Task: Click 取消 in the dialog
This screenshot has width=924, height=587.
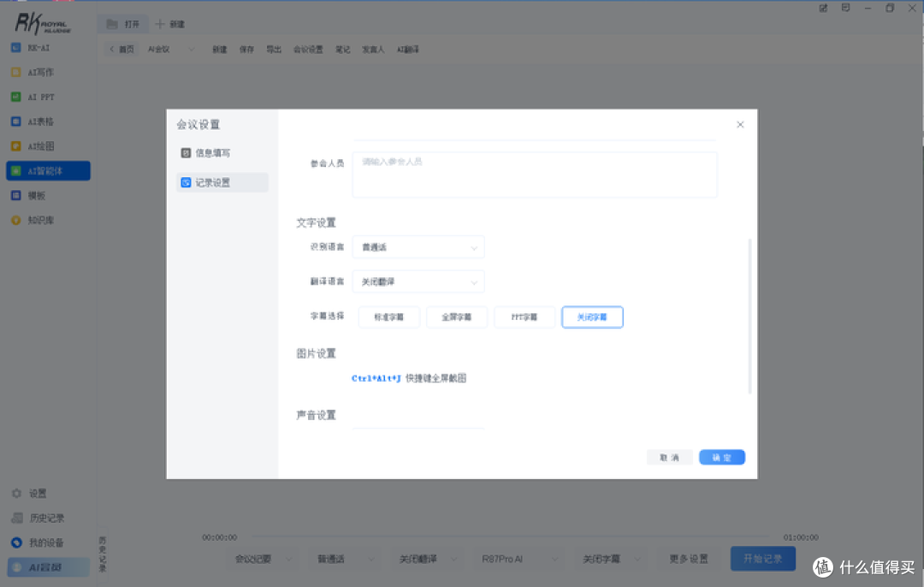Action: tap(669, 457)
